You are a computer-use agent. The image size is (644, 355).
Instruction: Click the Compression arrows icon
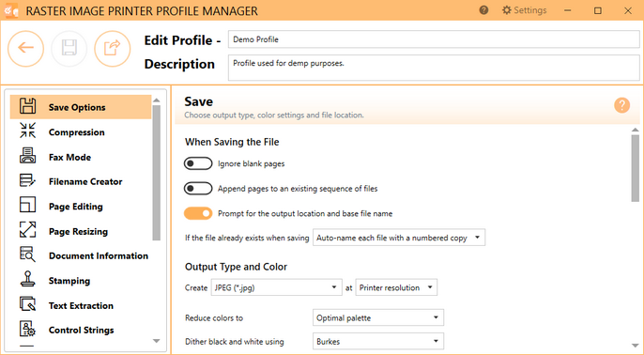click(x=27, y=131)
